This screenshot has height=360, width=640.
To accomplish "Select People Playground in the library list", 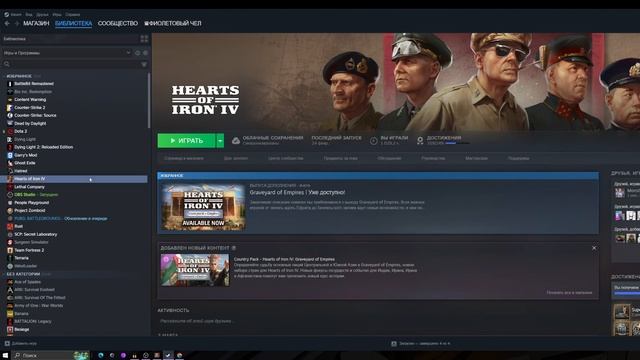I will [32, 202].
